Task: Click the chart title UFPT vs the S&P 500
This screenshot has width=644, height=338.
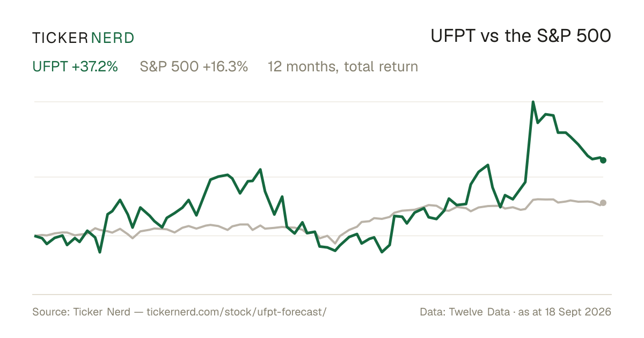Action: [x=521, y=36]
